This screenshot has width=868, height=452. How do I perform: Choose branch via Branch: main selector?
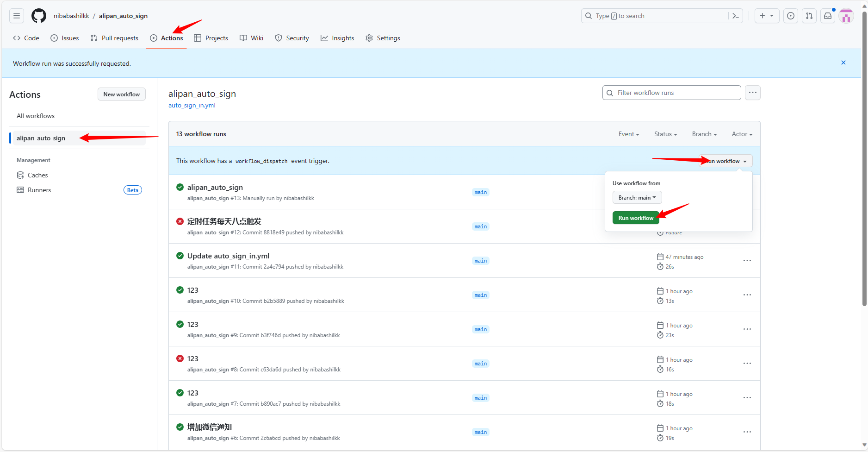coord(637,198)
